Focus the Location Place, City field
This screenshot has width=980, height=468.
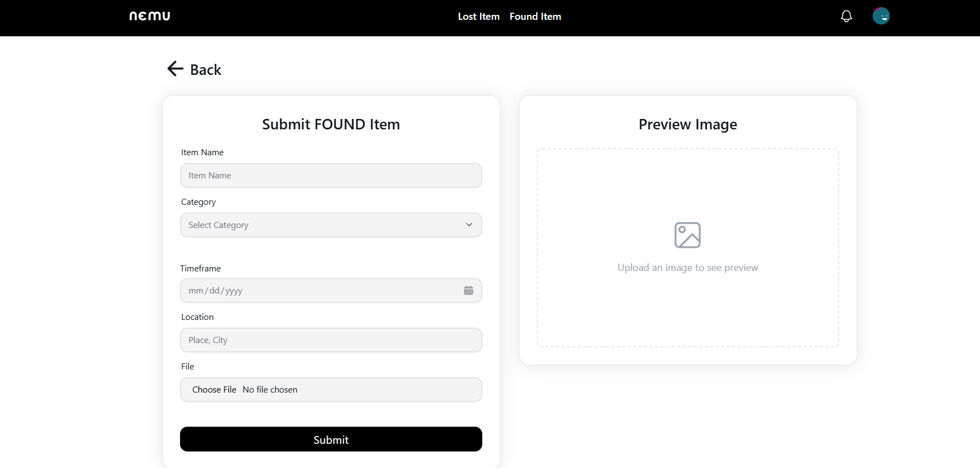[330, 340]
